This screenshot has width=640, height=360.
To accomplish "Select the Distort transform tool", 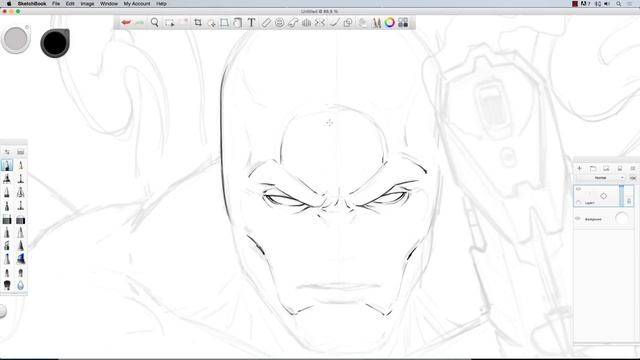I will click(x=224, y=22).
